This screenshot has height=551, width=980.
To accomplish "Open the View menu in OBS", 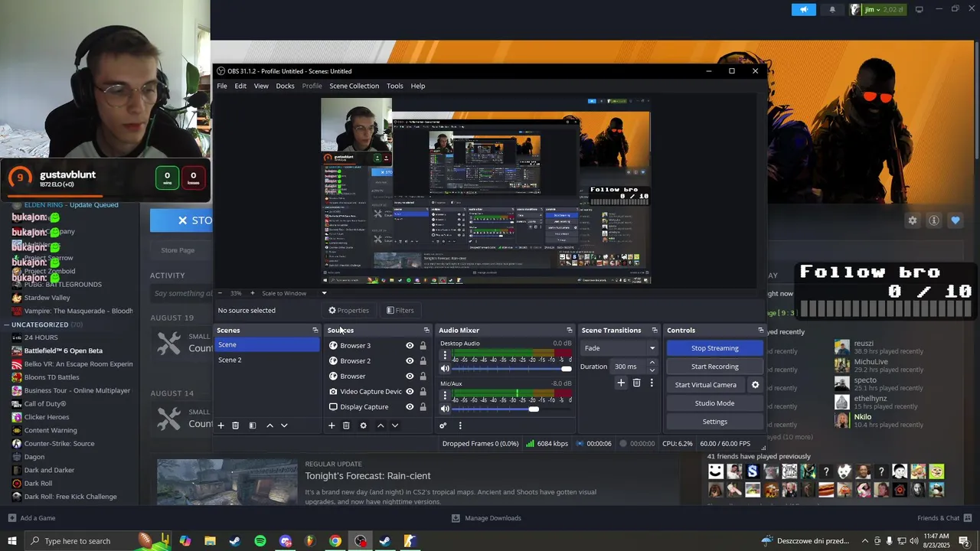I will (261, 86).
